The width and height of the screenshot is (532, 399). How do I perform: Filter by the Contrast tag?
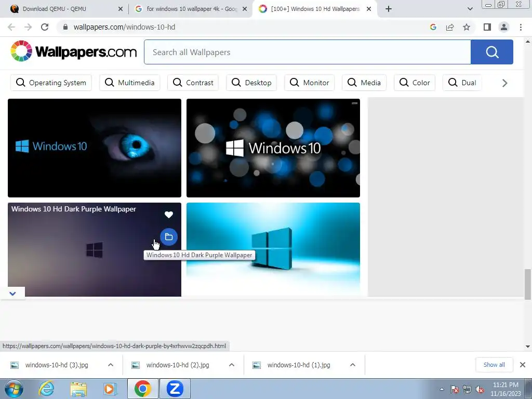(x=193, y=83)
